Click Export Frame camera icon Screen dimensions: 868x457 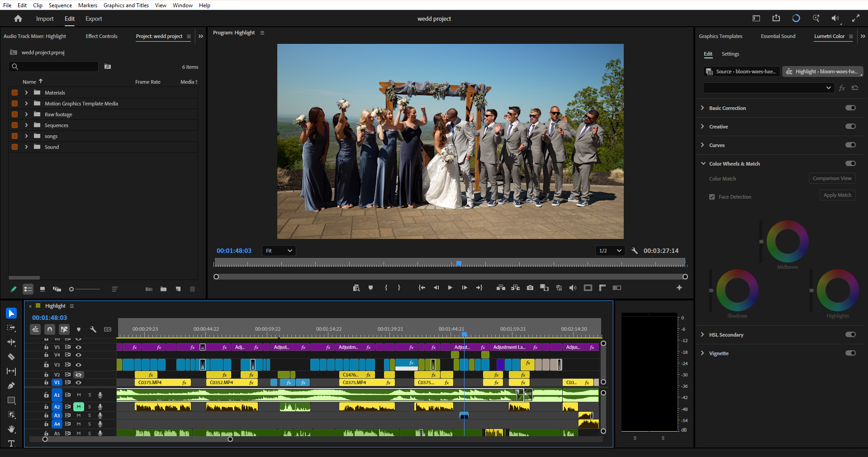[x=530, y=288]
